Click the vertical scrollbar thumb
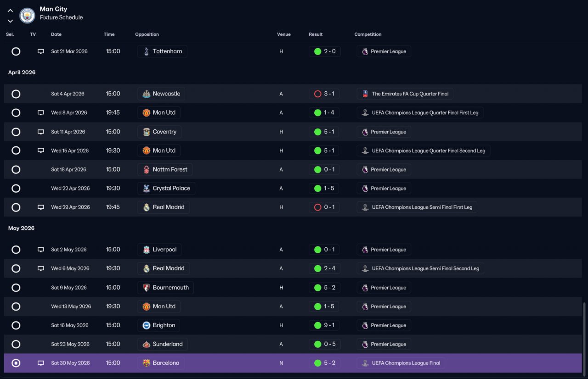 [584, 337]
